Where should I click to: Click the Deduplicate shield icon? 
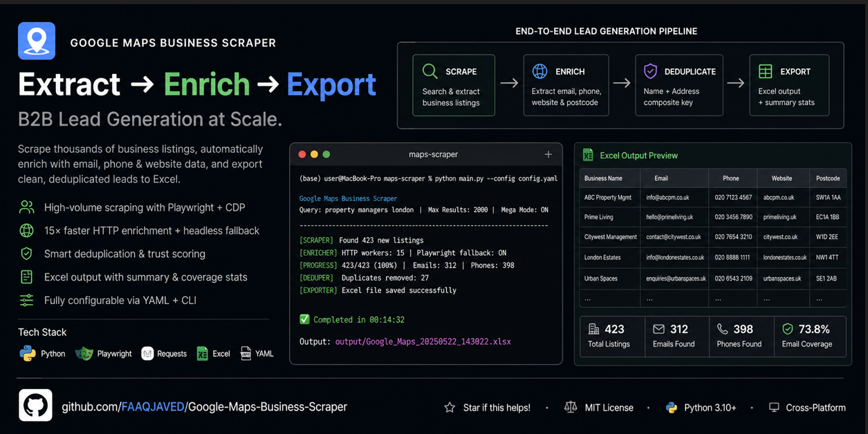(x=650, y=70)
